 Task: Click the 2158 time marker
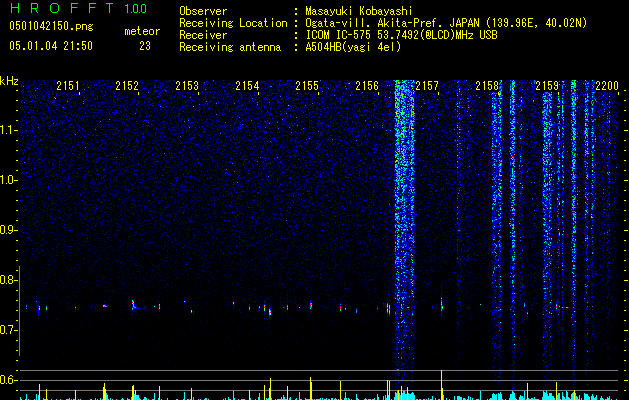coord(487,85)
